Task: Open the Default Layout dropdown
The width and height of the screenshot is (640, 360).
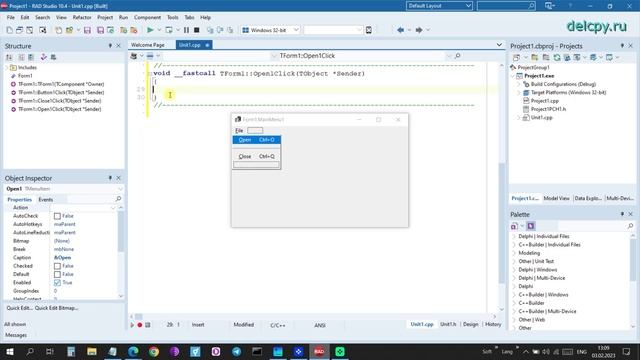Action: pos(468,6)
